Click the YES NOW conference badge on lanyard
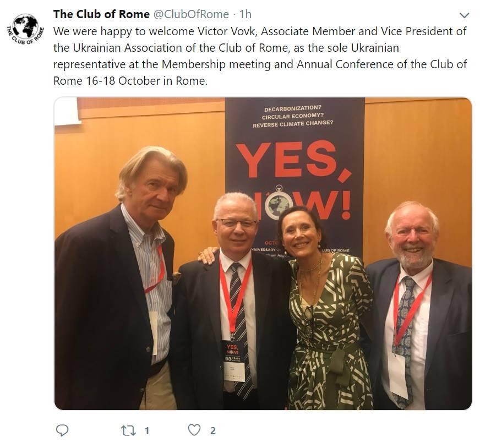Viewport: 491px width, 448px height. (233, 360)
